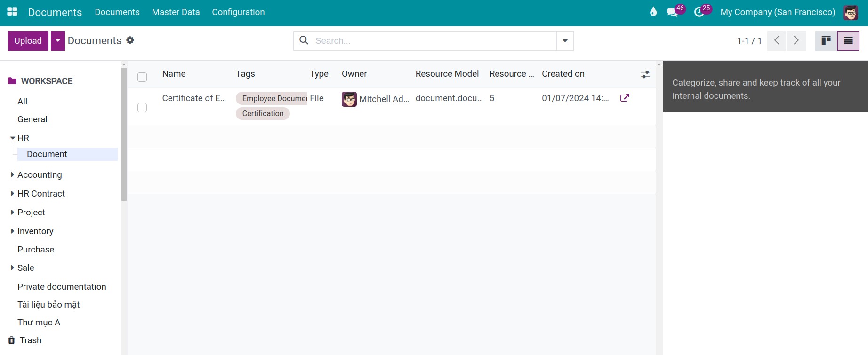Click the Upload button

(28, 41)
